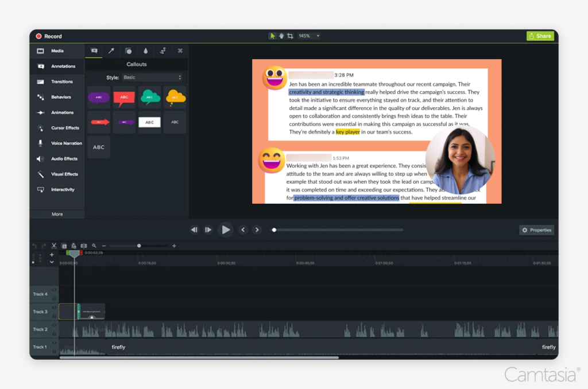Choose the green cloud callout
588x389 pixels.
150,98
